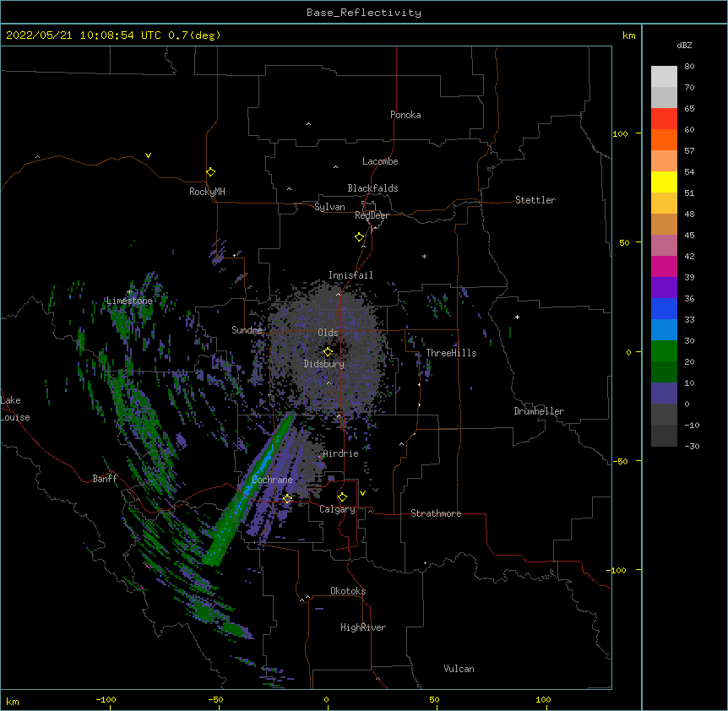Click the 54 dBZ yellow legend swatch
Screen dimensions: 728x711
click(x=664, y=182)
